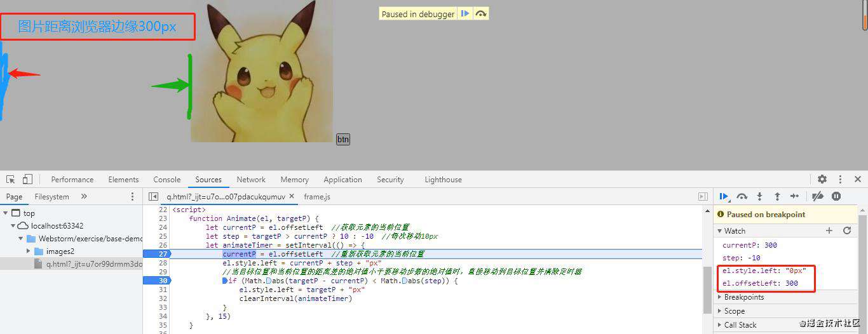The height and width of the screenshot is (334, 868).
Task: Switch to Filesystem navigator tab
Action: tap(52, 197)
